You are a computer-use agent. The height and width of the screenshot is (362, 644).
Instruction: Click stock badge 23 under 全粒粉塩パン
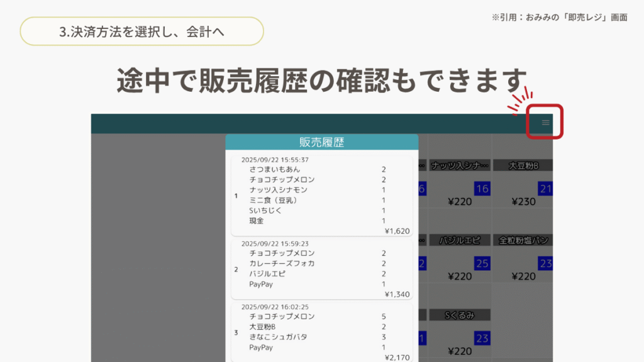click(x=545, y=263)
